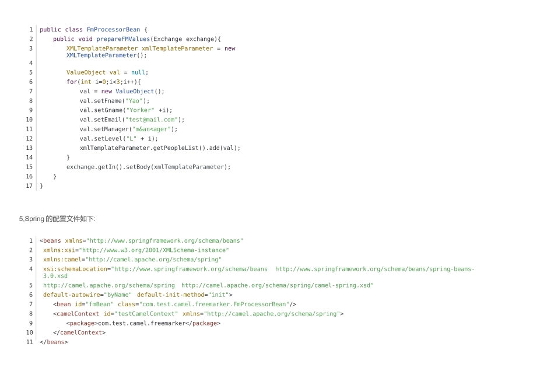Click the line "val = new ValueObject();"
This screenshot has width=554, height=392.
point(122,91)
